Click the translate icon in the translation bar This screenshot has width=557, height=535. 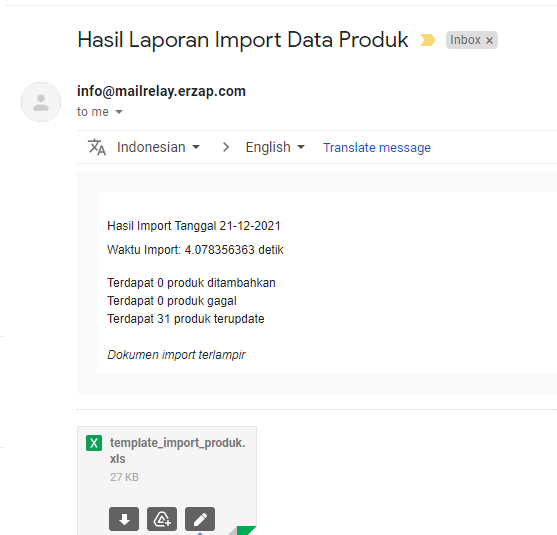pyautogui.click(x=97, y=147)
